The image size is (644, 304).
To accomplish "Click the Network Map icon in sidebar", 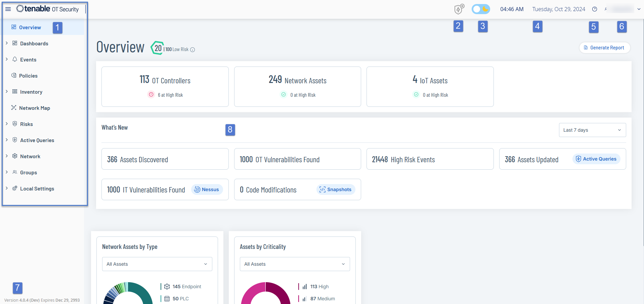I will point(14,108).
